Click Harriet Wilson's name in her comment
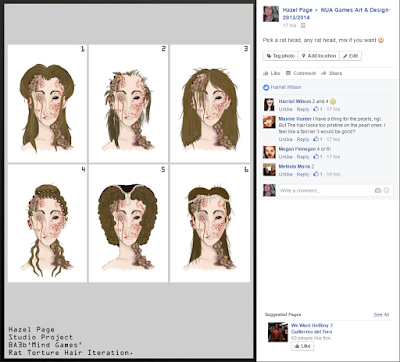The image size is (400, 362). click(295, 101)
